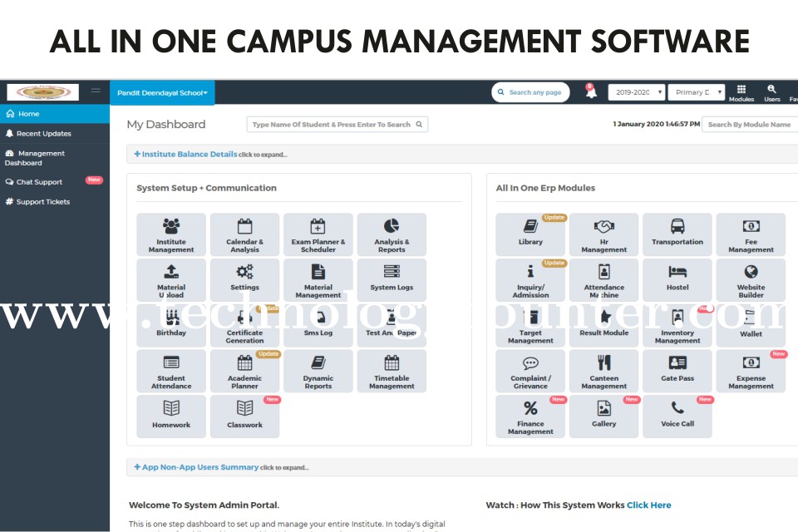Focus the Search any page field
Screen dimensions: 798x532
[530, 92]
